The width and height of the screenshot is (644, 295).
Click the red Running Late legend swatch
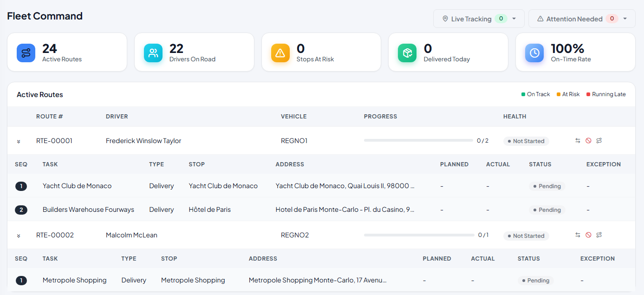click(x=588, y=94)
